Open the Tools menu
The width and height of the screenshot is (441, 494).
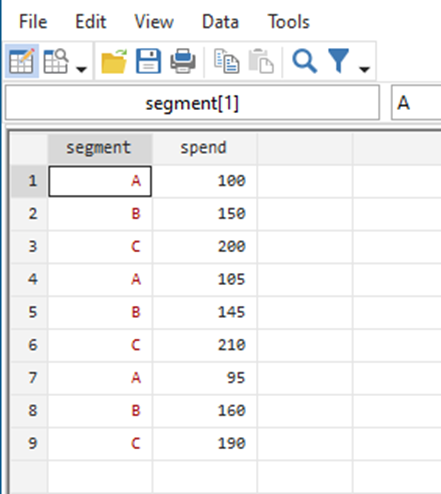point(289,22)
